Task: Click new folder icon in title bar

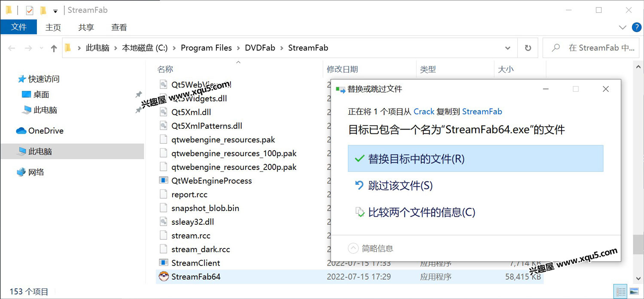Action: 43,10
